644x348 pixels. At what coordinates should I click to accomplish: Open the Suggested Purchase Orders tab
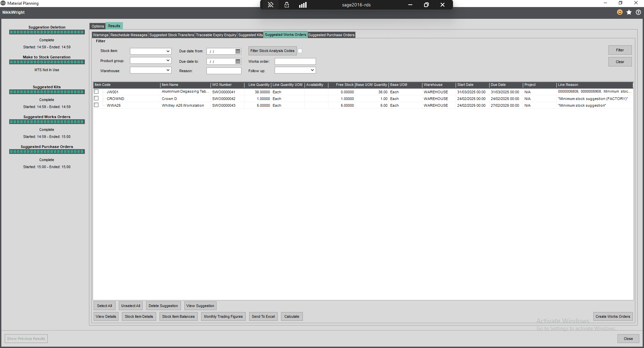(x=331, y=35)
